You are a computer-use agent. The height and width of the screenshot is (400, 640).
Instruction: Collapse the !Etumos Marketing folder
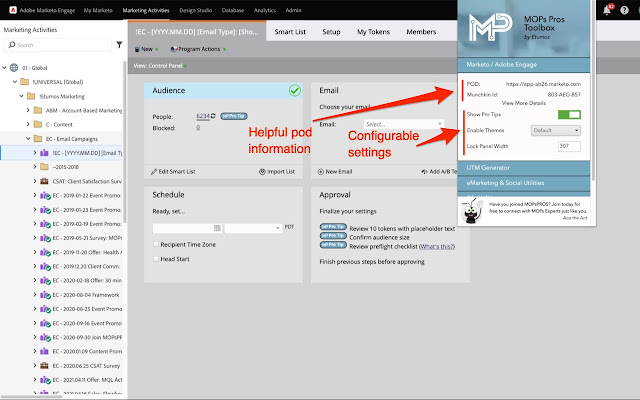22,96
